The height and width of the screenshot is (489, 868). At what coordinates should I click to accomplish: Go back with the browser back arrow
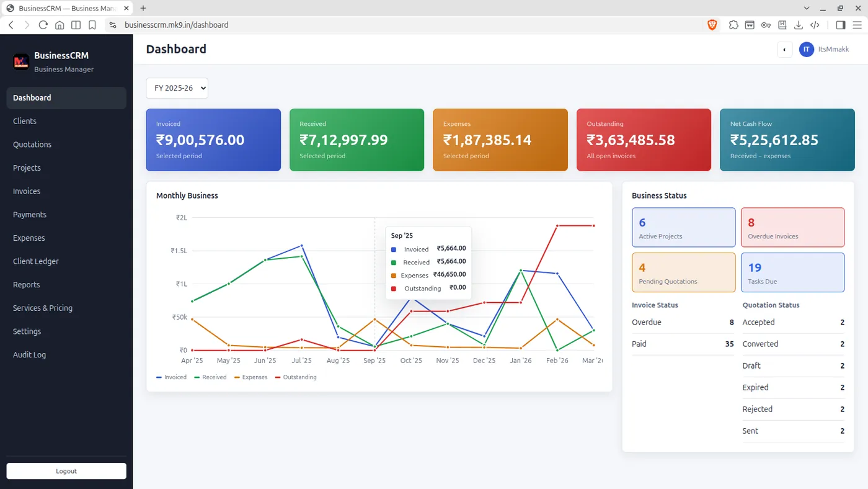tap(11, 25)
